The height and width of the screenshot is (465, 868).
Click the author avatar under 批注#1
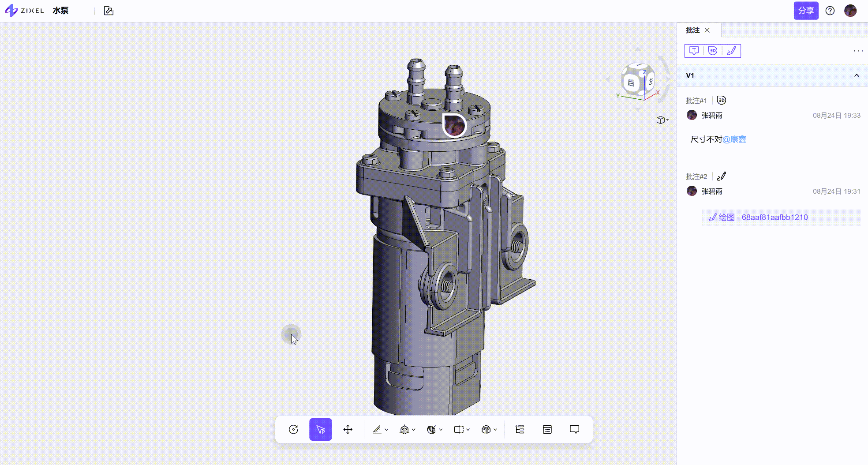coord(692,115)
